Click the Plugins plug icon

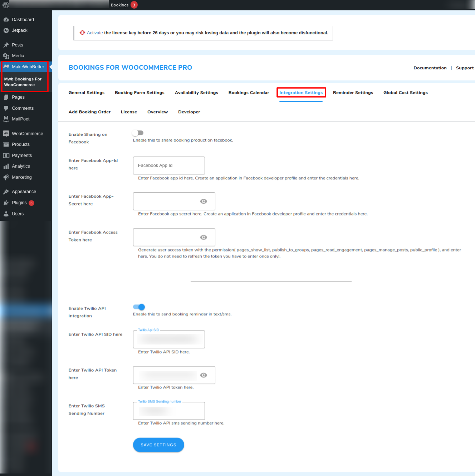(6, 203)
